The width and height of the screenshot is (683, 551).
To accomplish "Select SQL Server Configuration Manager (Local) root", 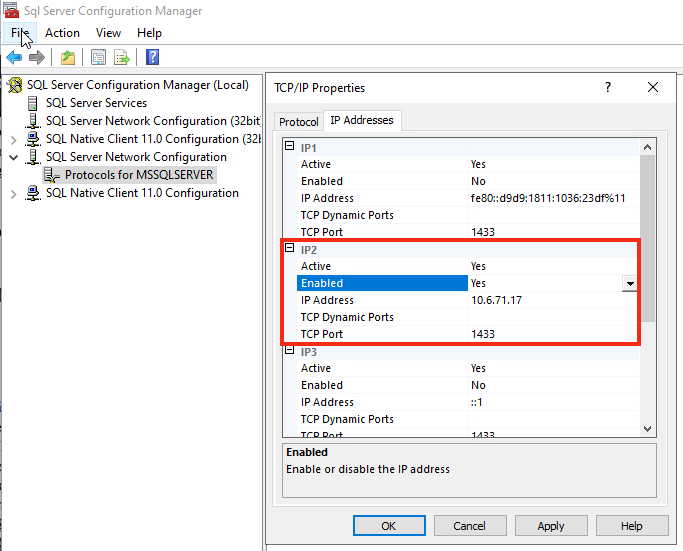I will 138,85.
